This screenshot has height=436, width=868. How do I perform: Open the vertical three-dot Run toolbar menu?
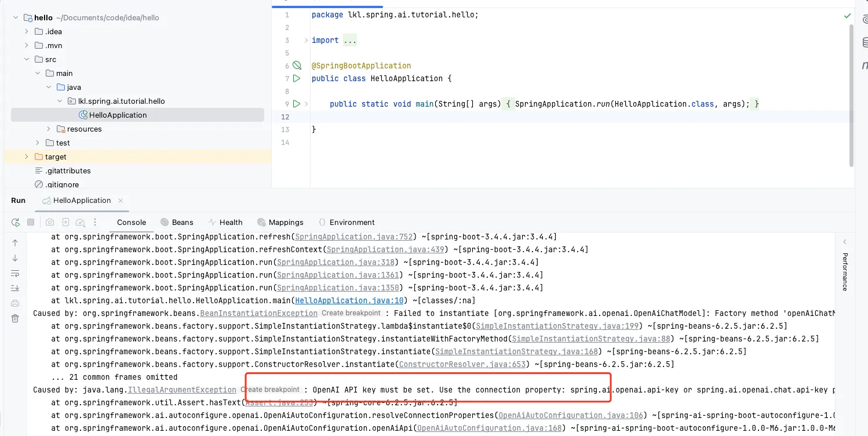click(x=96, y=223)
